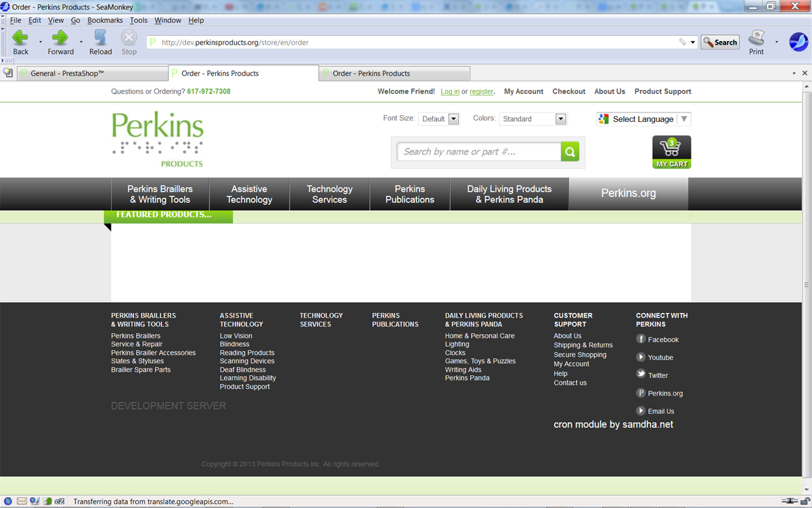The height and width of the screenshot is (508, 812).
Task: Open Shipping & Returns footer link
Action: pos(583,345)
